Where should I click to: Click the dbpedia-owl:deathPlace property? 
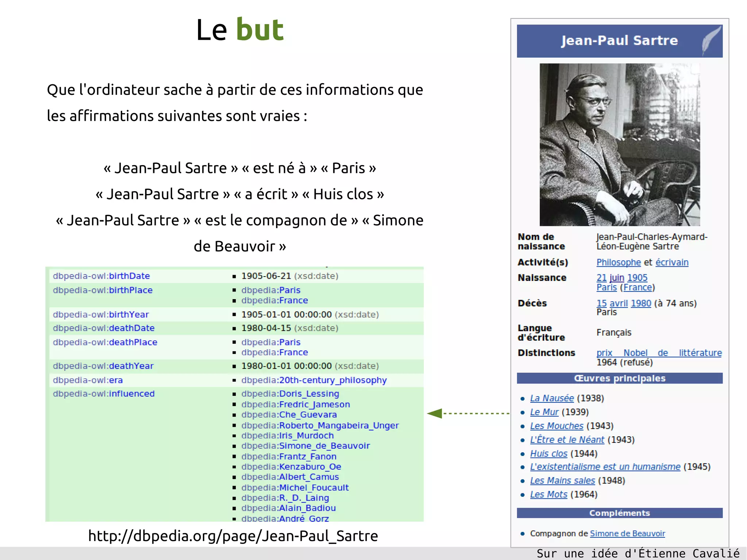pos(105,342)
